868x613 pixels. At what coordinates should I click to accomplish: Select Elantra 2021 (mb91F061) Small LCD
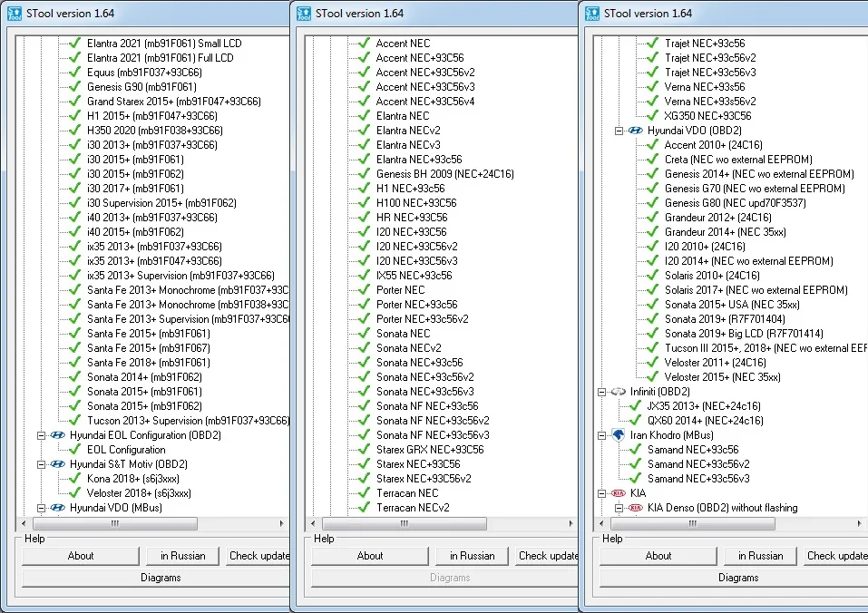pos(164,44)
